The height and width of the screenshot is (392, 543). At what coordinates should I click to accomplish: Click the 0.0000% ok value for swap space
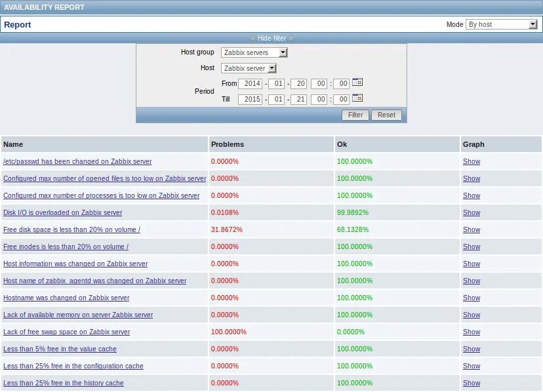pyautogui.click(x=351, y=332)
